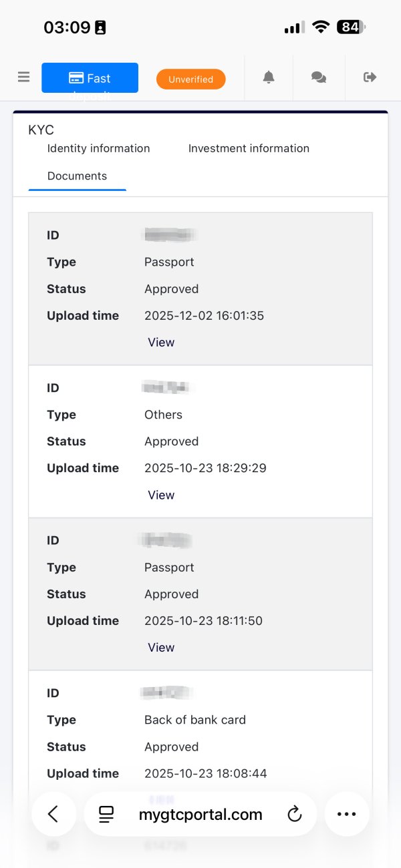
Task: Tap the Fast deposit button
Action: pyautogui.click(x=90, y=78)
